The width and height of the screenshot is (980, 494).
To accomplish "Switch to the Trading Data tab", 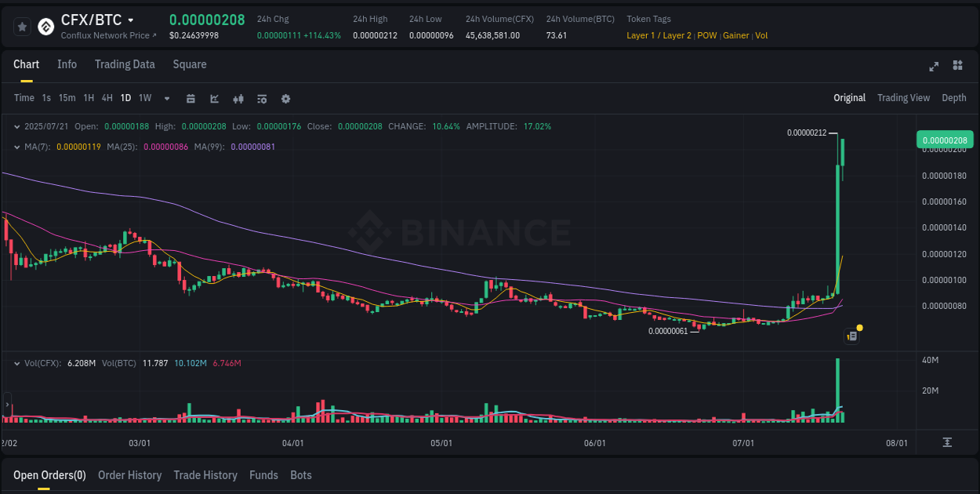I will click(125, 64).
